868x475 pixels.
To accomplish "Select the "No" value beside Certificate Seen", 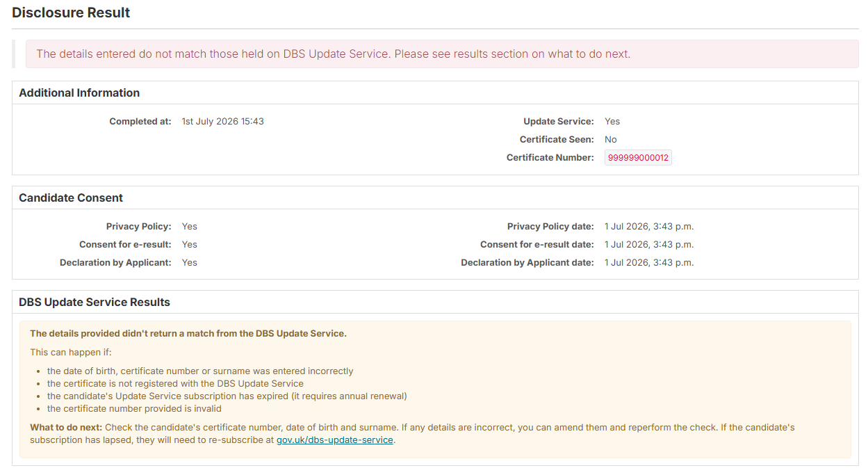I will [611, 140].
